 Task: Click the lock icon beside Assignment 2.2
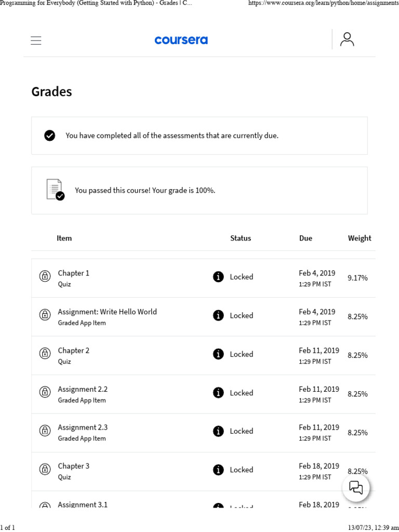click(x=45, y=392)
